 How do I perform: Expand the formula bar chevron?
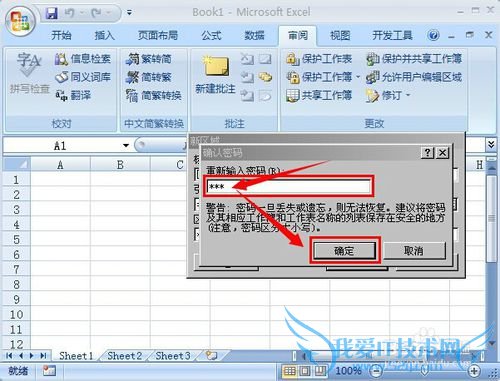[491, 145]
